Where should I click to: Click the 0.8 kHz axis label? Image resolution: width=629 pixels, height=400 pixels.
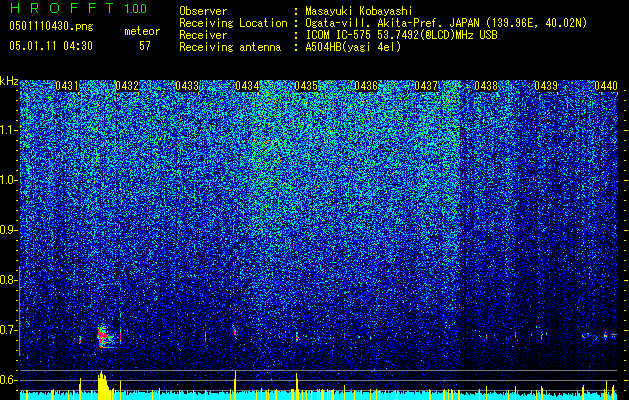[8, 280]
